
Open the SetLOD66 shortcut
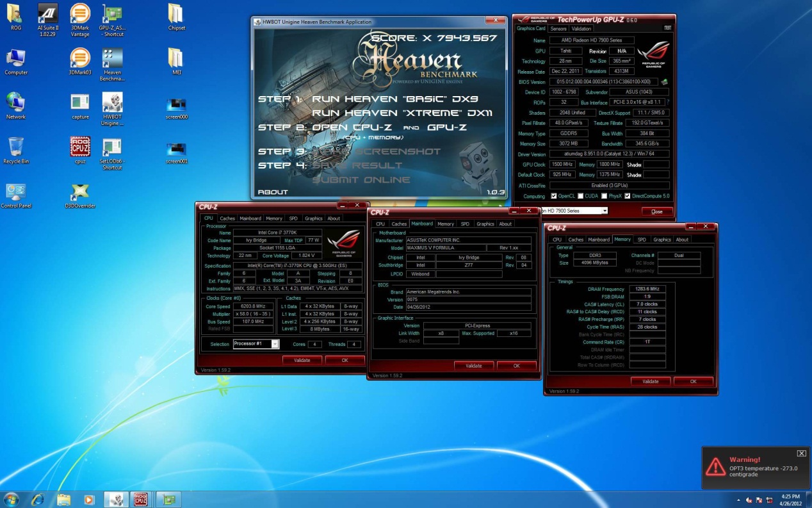pyautogui.click(x=112, y=154)
